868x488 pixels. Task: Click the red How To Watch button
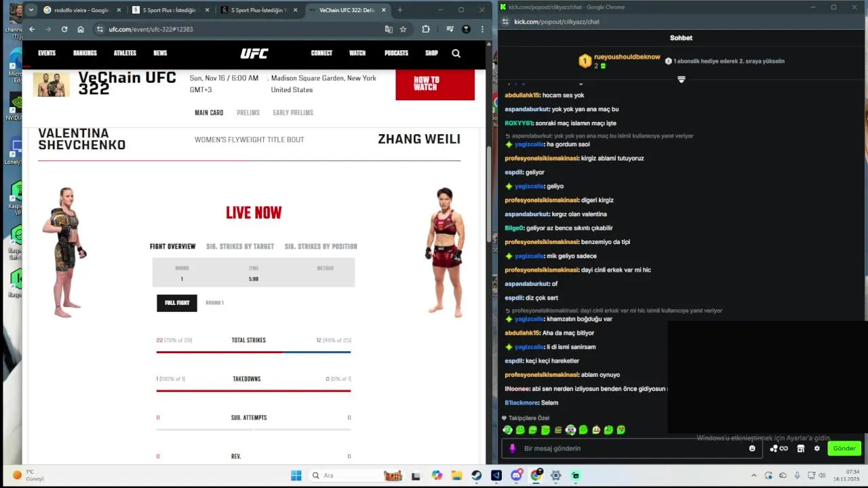(x=435, y=85)
